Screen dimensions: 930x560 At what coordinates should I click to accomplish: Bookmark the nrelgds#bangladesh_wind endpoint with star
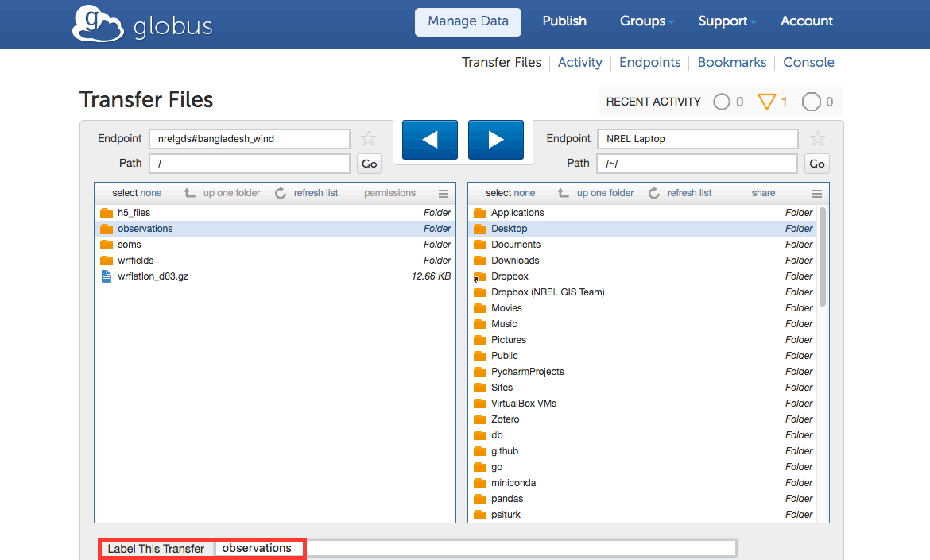point(368,139)
